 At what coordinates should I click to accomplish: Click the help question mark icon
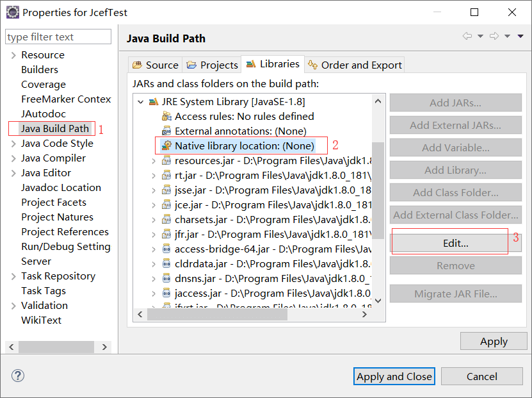pyautogui.click(x=18, y=376)
